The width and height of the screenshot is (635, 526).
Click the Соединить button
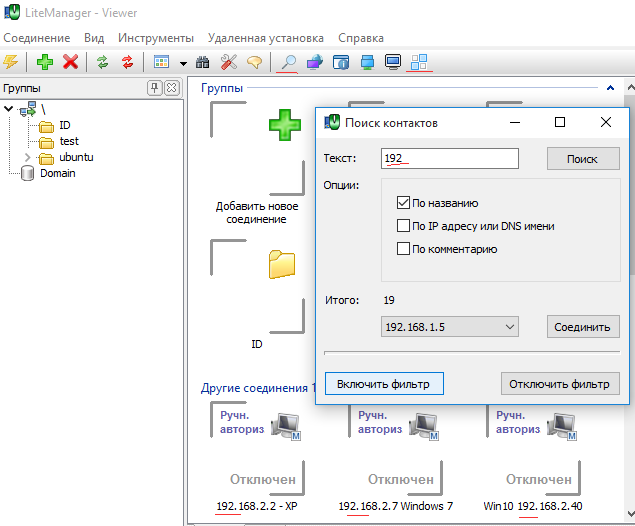pyautogui.click(x=583, y=327)
